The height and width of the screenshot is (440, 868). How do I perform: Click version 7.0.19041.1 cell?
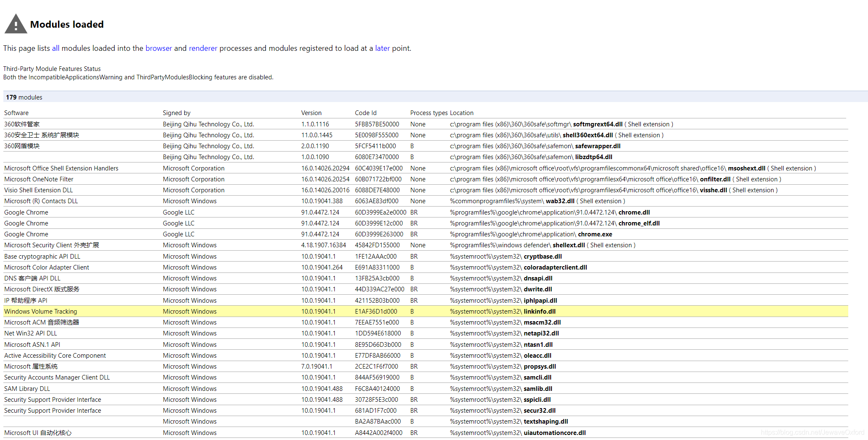pyautogui.click(x=317, y=367)
